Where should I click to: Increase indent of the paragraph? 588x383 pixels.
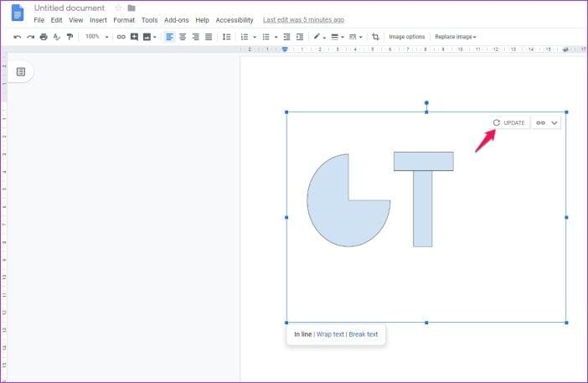pyautogui.click(x=300, y=37)
